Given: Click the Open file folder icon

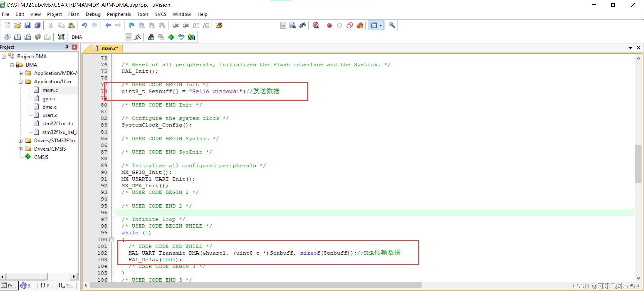Looking at the screenshot, I should click(17, 25).
